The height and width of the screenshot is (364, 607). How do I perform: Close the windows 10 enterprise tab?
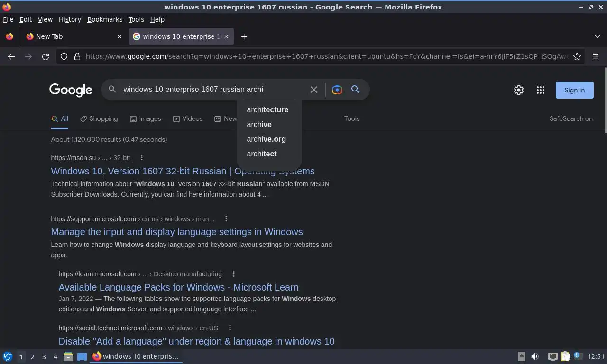click(x=226, y=36)
